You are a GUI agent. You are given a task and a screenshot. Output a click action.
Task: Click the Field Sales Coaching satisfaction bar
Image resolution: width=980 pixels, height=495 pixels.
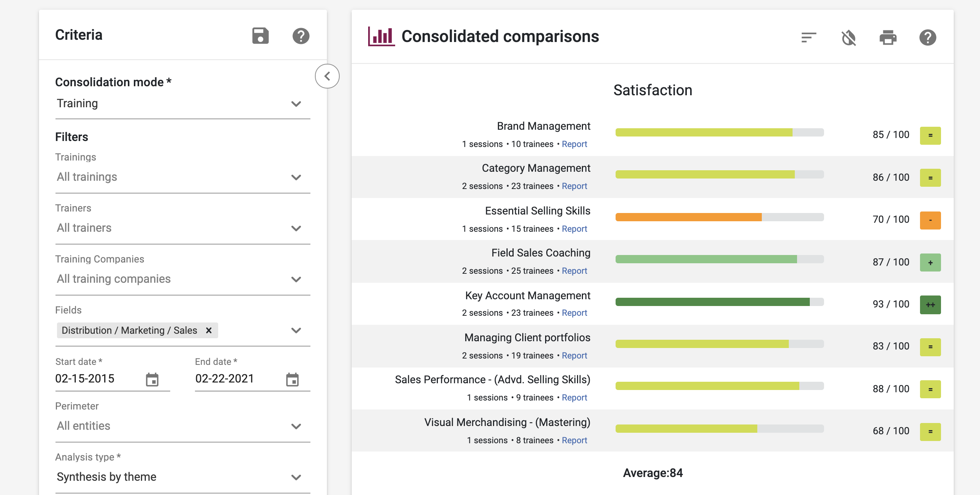pyautogui.click(x=719, y=259)
